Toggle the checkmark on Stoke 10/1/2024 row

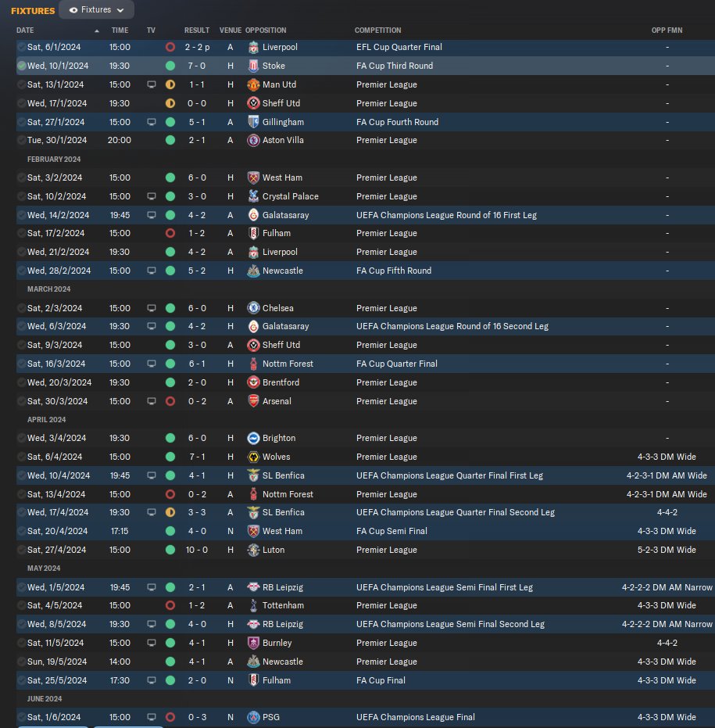coord(21,66)
